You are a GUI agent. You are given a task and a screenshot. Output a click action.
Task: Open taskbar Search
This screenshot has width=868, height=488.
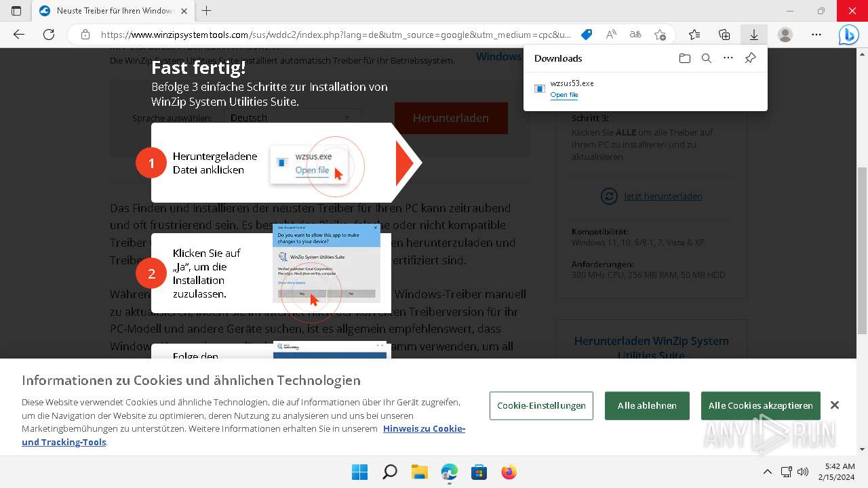click(x=390, y=472)
